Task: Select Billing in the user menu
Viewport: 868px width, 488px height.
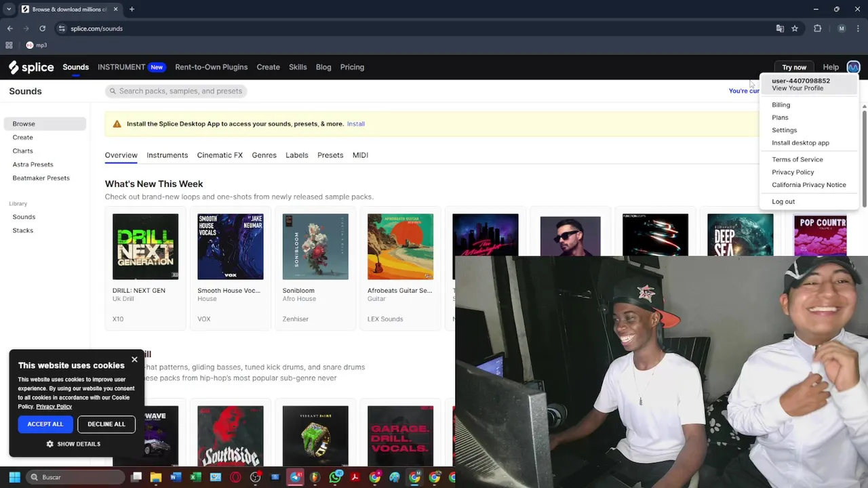Action: click(x=781, y=105)
